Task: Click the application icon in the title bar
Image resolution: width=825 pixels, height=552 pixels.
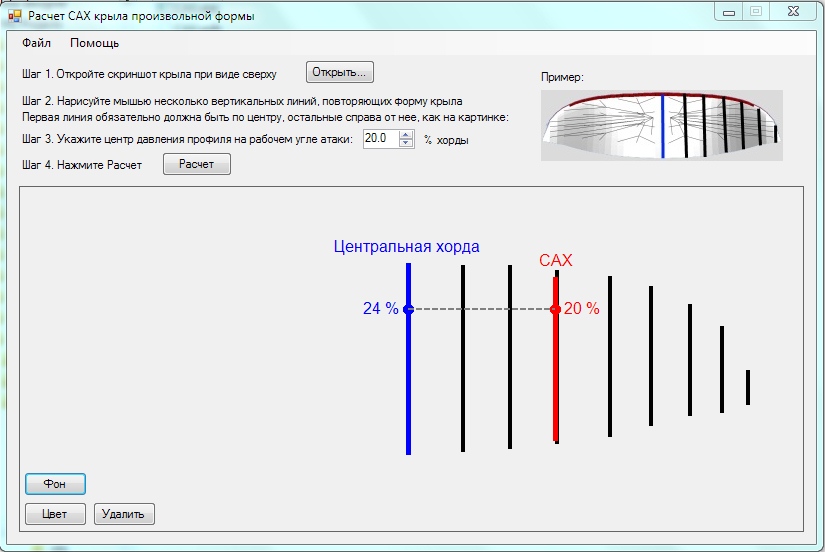Action: coord(14,16)
